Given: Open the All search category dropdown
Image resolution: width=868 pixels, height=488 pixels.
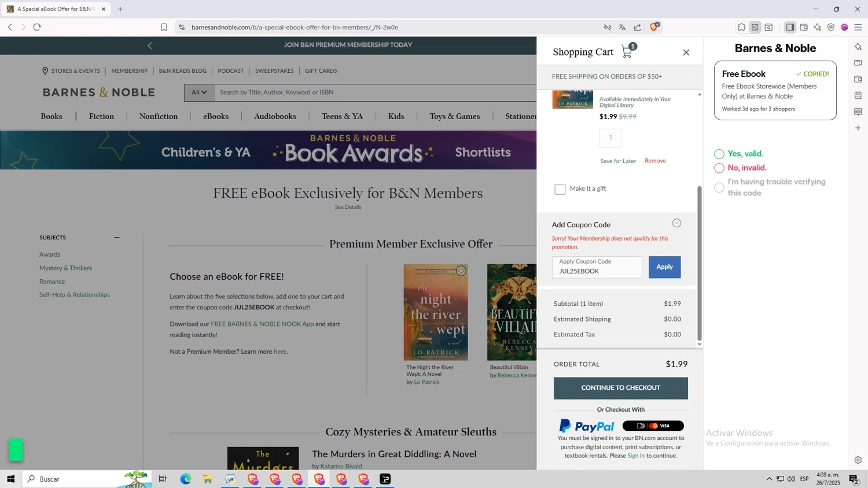Looking at the screenshot, I should click(199, 92).
